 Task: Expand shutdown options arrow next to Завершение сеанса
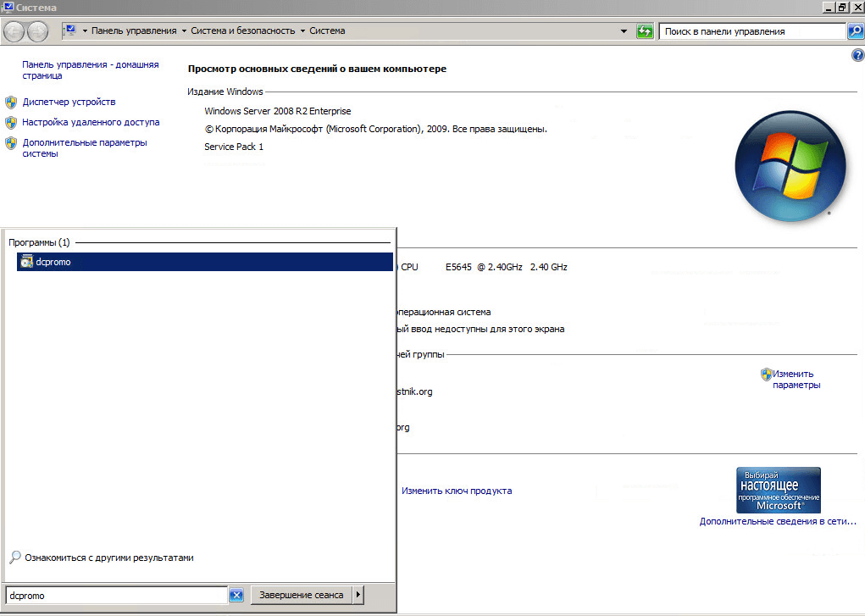[x=358, y=595]
